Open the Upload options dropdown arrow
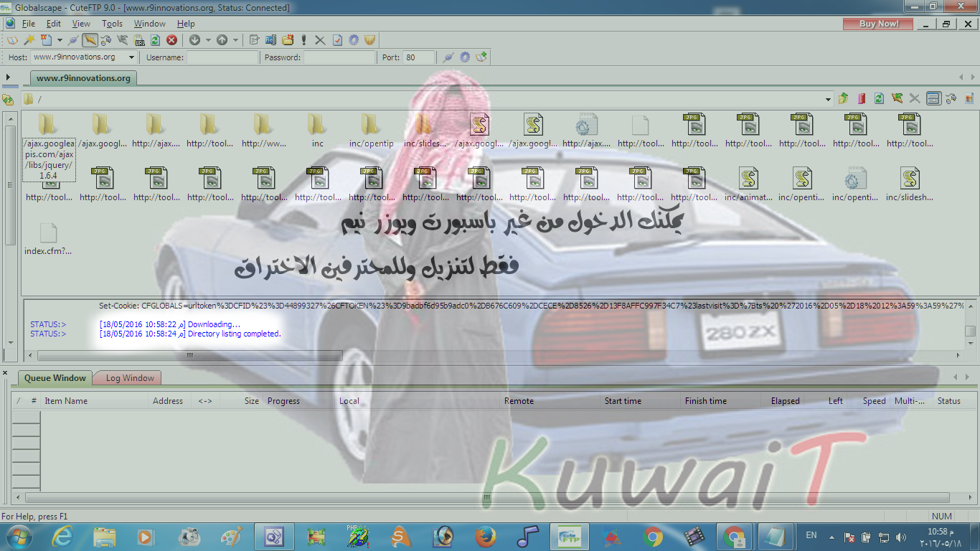Viewport: 980px width, 551px height. [x=235, y=40]
